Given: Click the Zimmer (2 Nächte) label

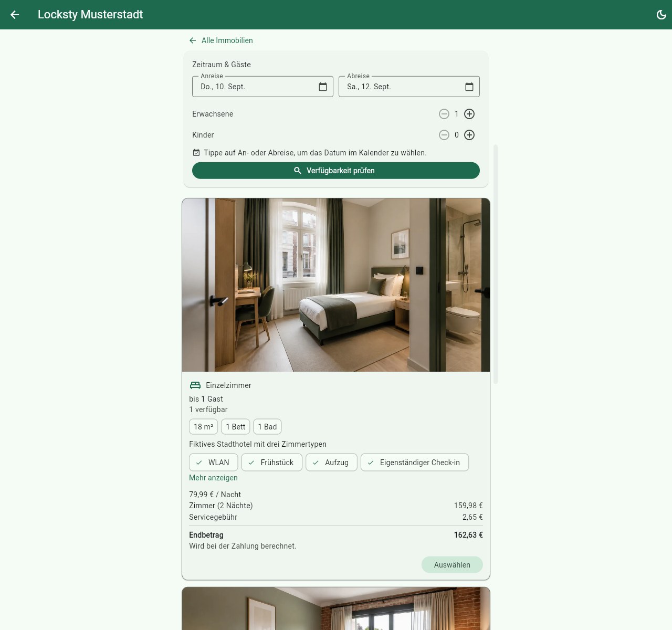Looking at the screenshot, I should (221, 506).
